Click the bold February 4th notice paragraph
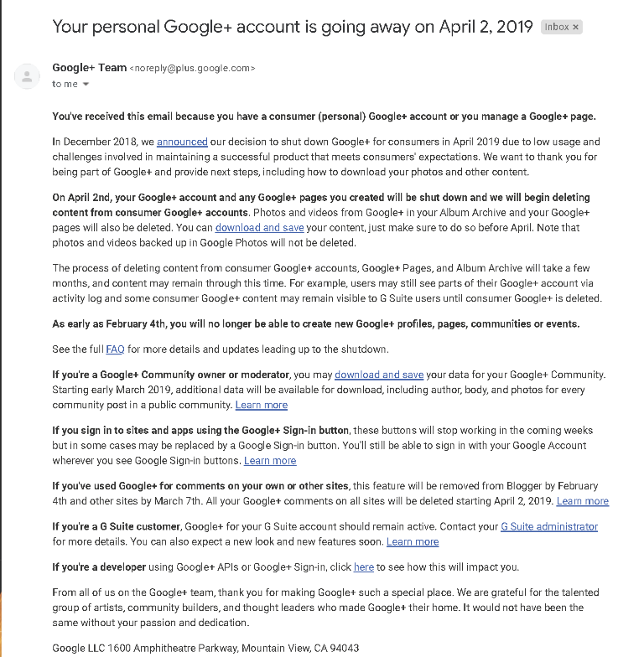This screenshot has height=657, width=644. tap(316, 323)
